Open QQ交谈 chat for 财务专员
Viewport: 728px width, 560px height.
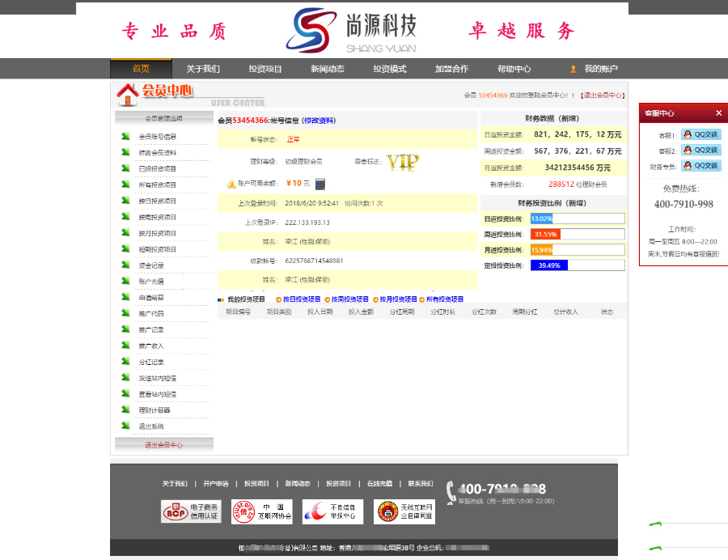coord(700,166)
